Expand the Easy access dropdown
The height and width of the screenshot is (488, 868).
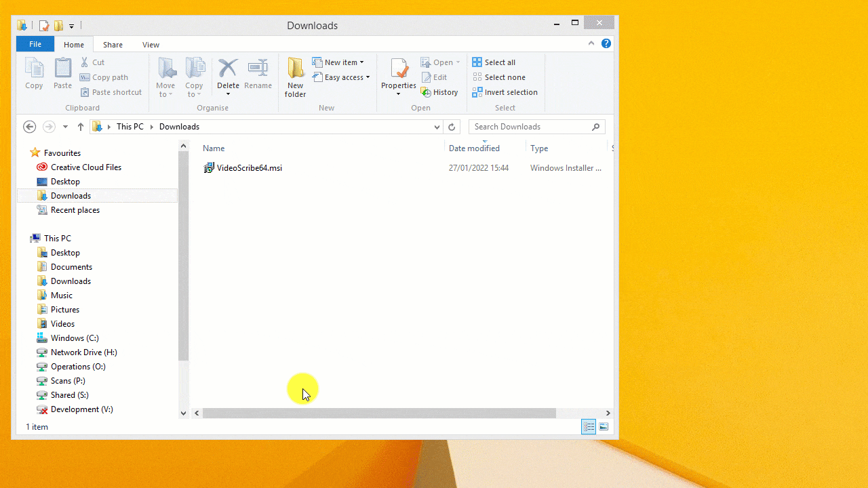(x=342, y=77)
